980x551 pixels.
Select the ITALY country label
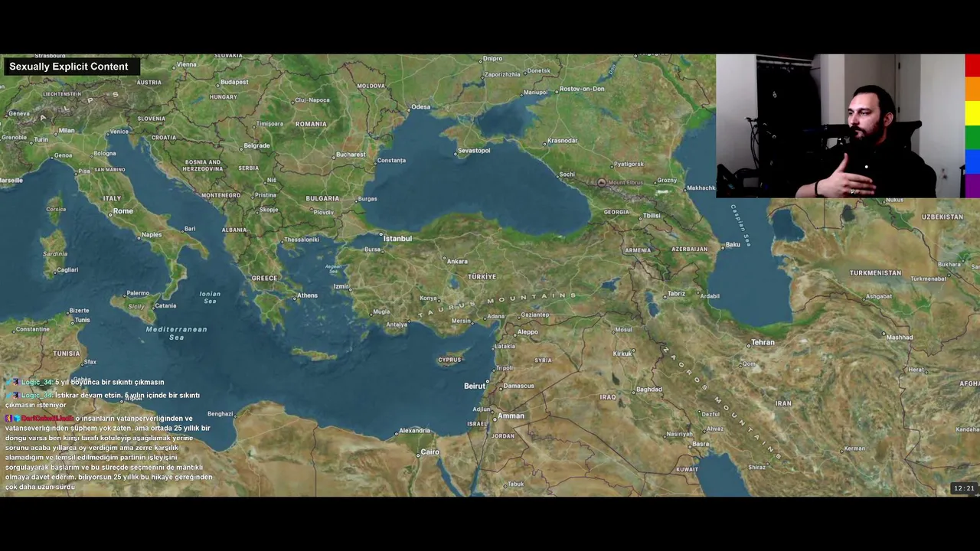tap(112, 199)
